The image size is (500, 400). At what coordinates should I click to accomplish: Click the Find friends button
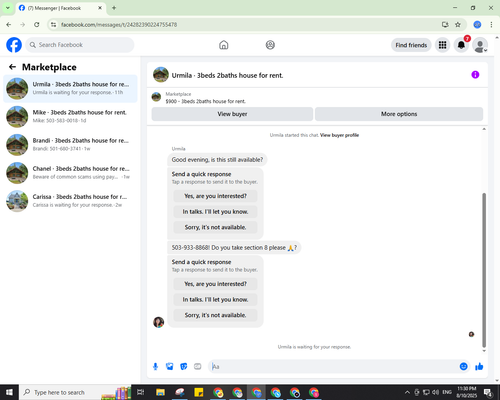point(411,45)
